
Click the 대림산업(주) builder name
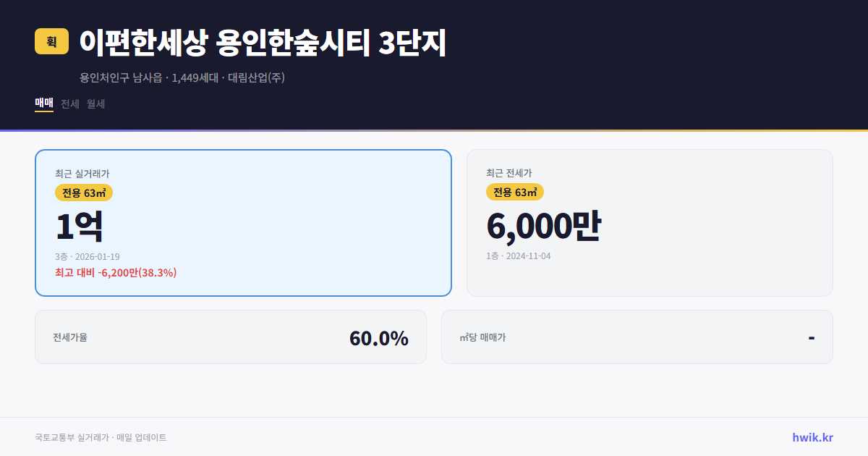pos(257,78)
